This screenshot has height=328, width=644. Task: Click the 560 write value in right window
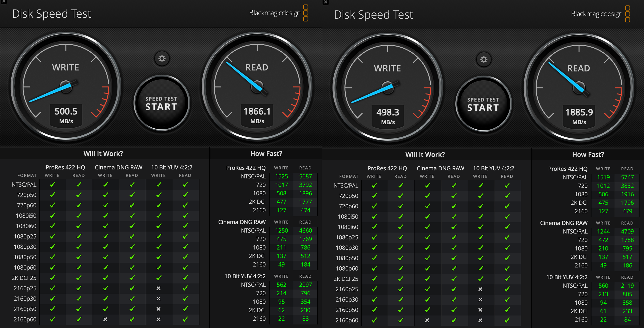click(603, 286)
